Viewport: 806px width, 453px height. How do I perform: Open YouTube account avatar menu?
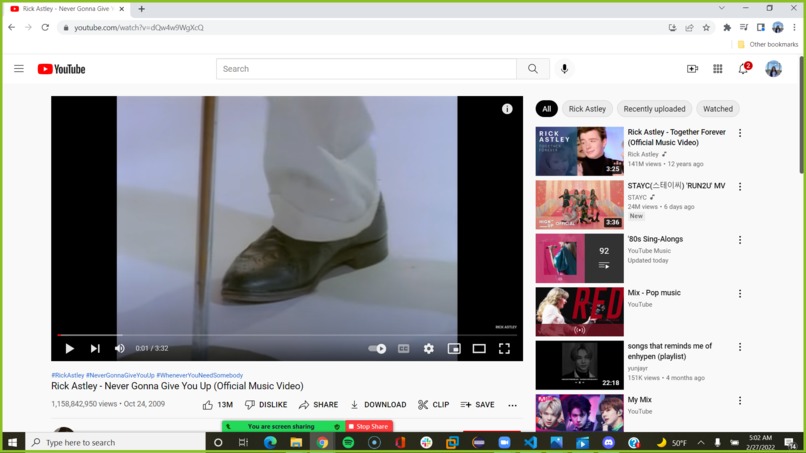tap(773, 69)
